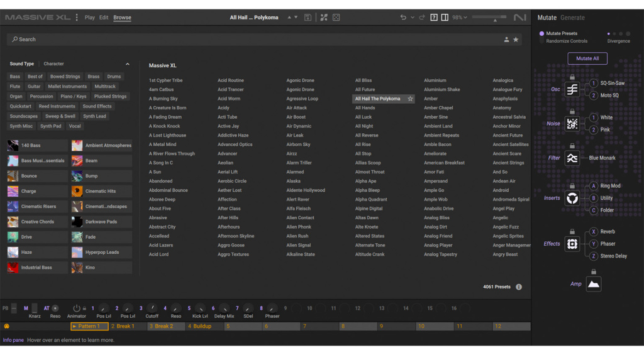Filter favorites with the search bar star icon
Viewport: 644px width, 355px height.
point(516,40)
